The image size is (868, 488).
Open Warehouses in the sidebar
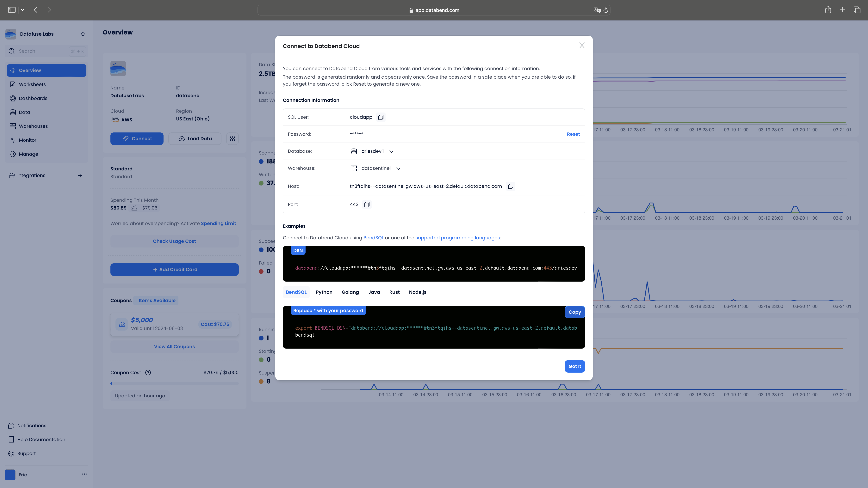click(46, 126)
